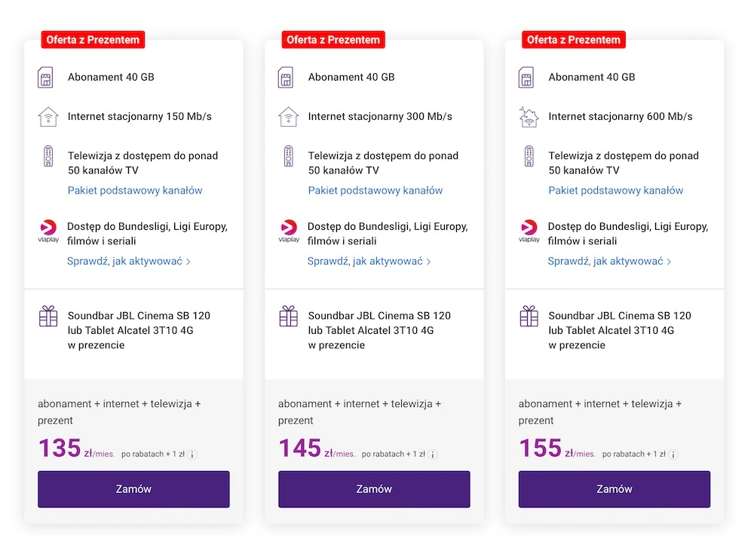Order the 155 zł plan with Zamów
This screenshot has width=754, height=560.
tap(614, 489)
